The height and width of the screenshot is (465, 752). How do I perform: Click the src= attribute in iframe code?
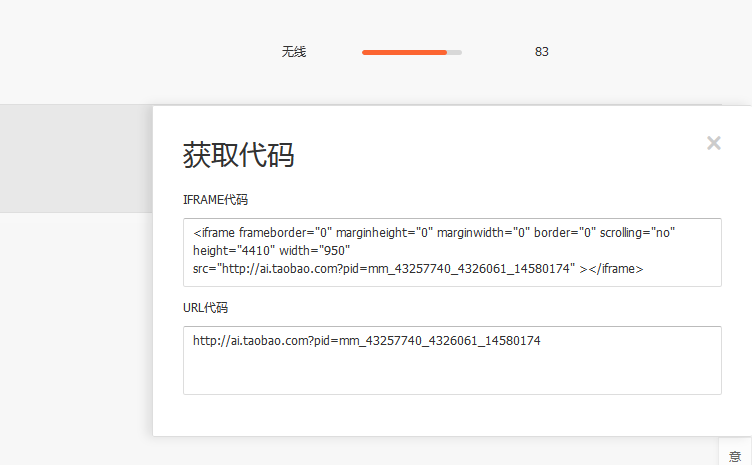click(x=206, y=269)
